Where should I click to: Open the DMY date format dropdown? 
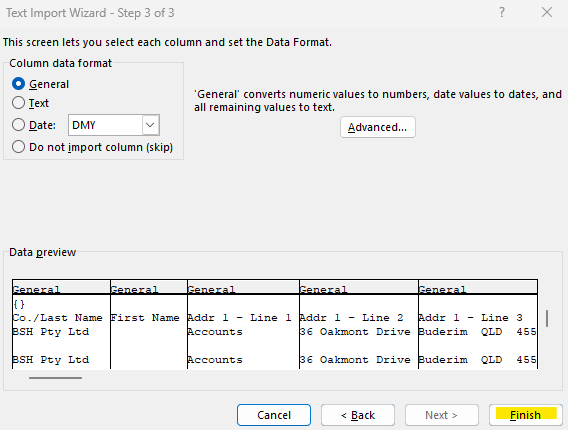(x=150, y=125)
